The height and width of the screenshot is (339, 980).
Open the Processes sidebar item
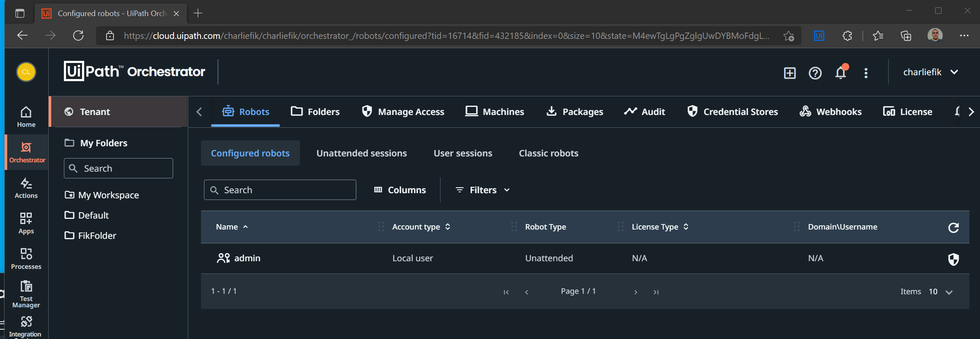26,259
